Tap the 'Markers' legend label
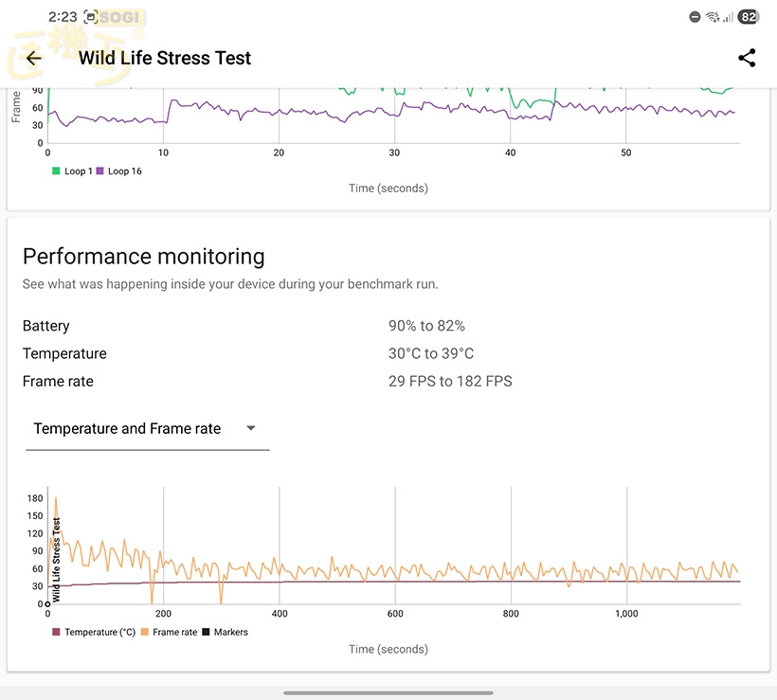 coord(231,632)
